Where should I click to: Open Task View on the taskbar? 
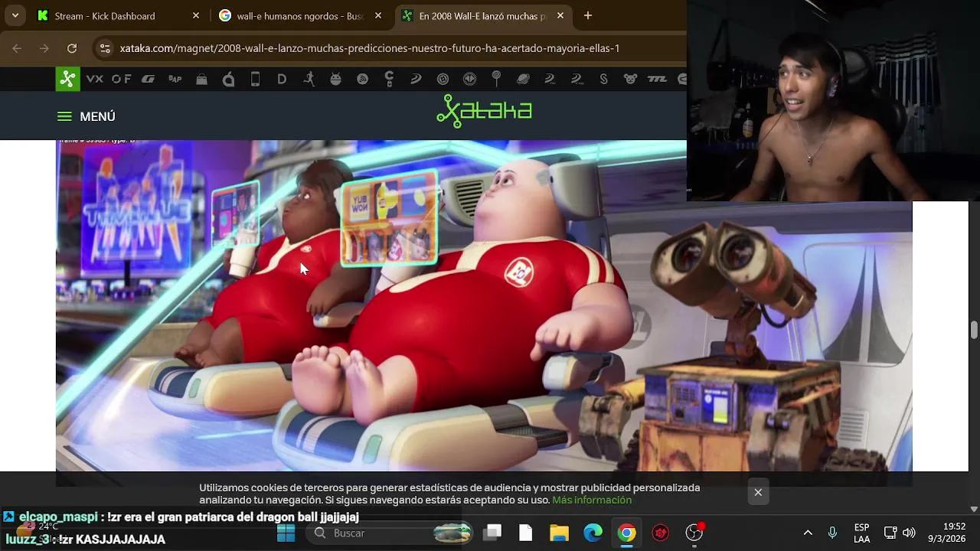point(494,533)
